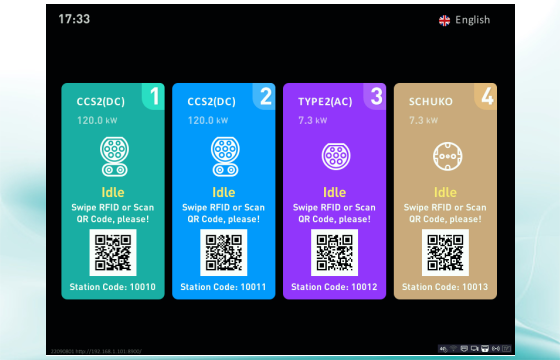Image resolution: width=560 pixels, height=360 pixels.
Task: Click the CCS2(DC) title on green card
Action: pos(101,102)
